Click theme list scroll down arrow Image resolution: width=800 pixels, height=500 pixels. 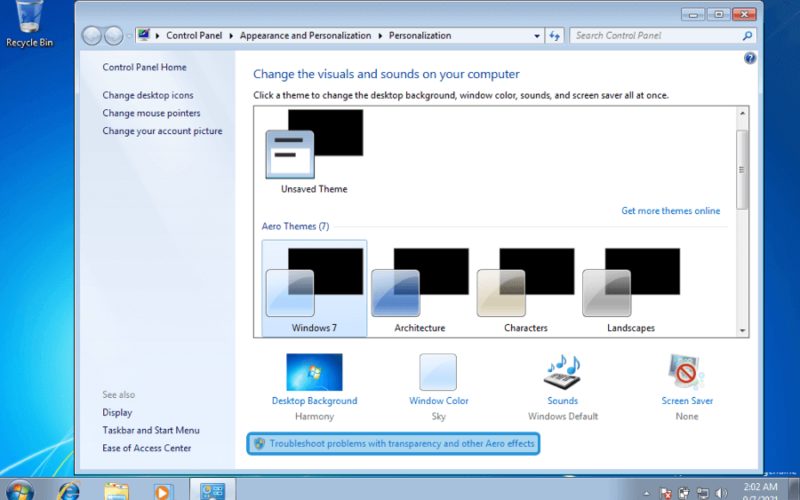pos(742,331)
